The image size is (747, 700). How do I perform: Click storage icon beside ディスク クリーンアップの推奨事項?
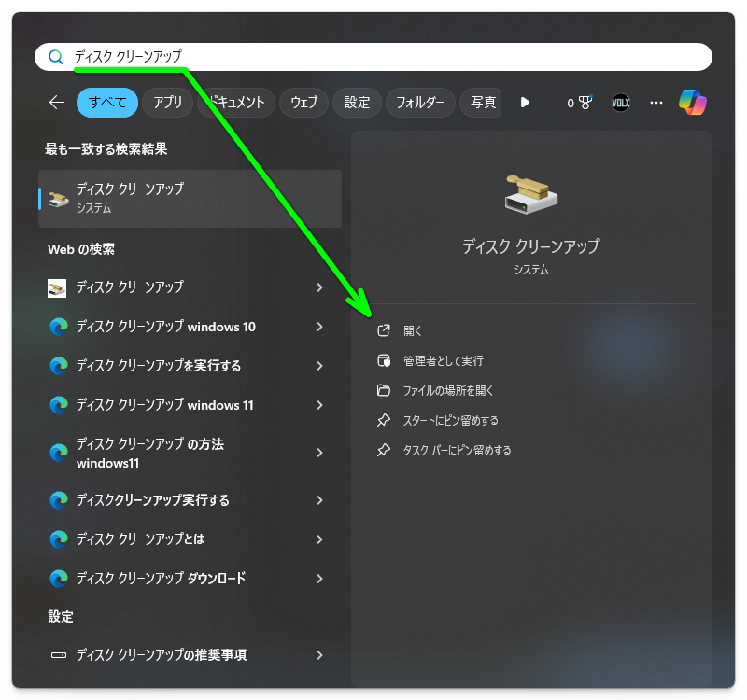point(59,655)
